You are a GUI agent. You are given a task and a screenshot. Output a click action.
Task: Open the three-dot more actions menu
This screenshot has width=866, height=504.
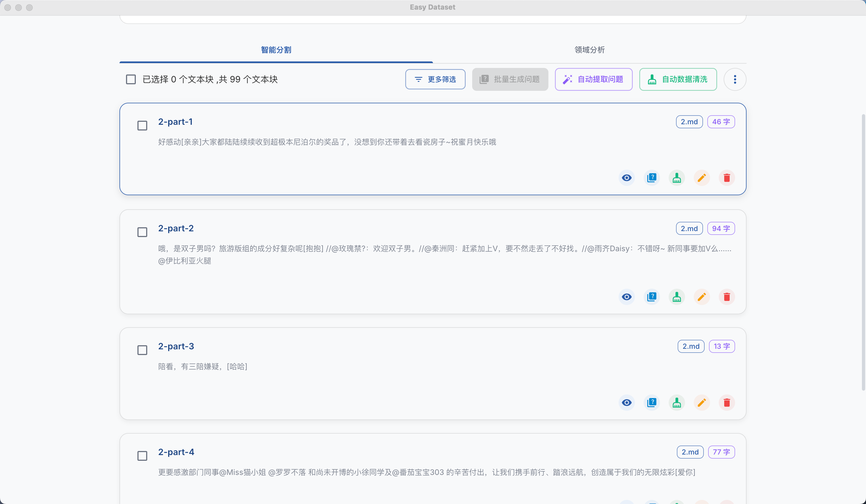[x=735, y=79]
